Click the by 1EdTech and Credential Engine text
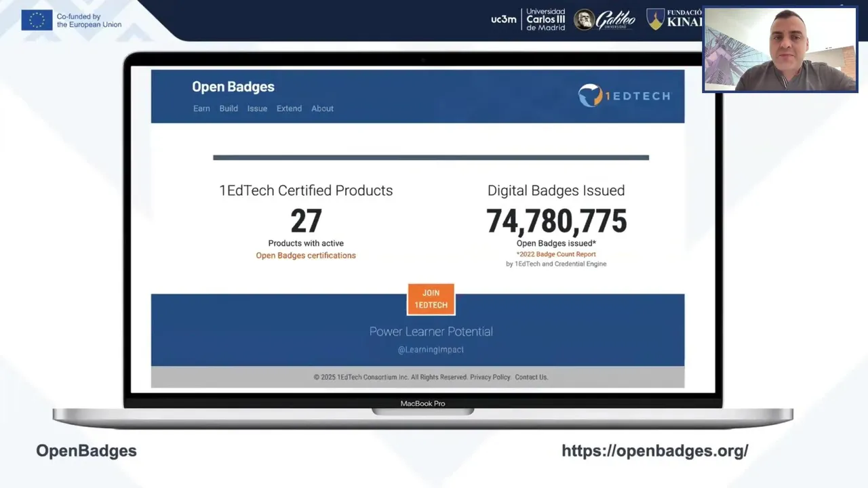868x488 pixels. (x=556, y=264)
